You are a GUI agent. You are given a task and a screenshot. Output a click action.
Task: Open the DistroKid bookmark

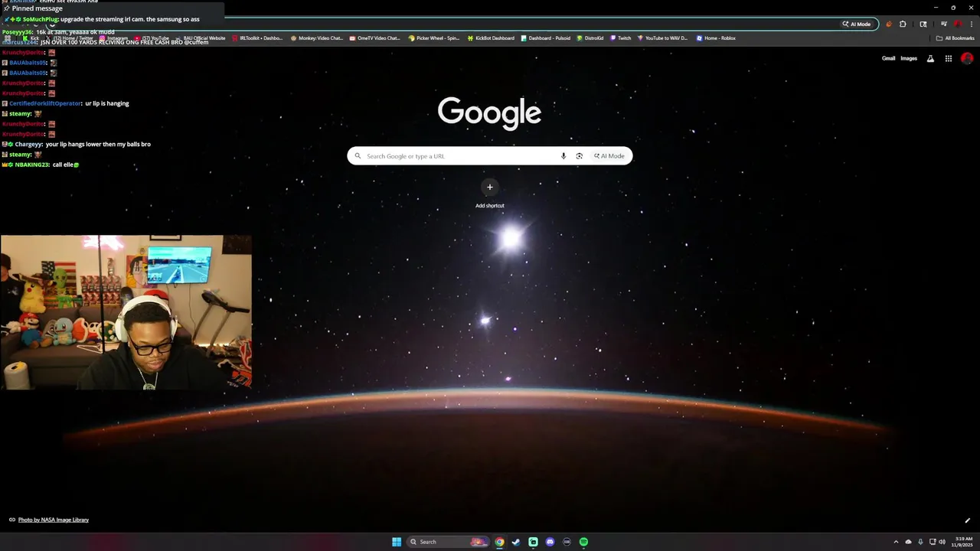coord(590,38)
